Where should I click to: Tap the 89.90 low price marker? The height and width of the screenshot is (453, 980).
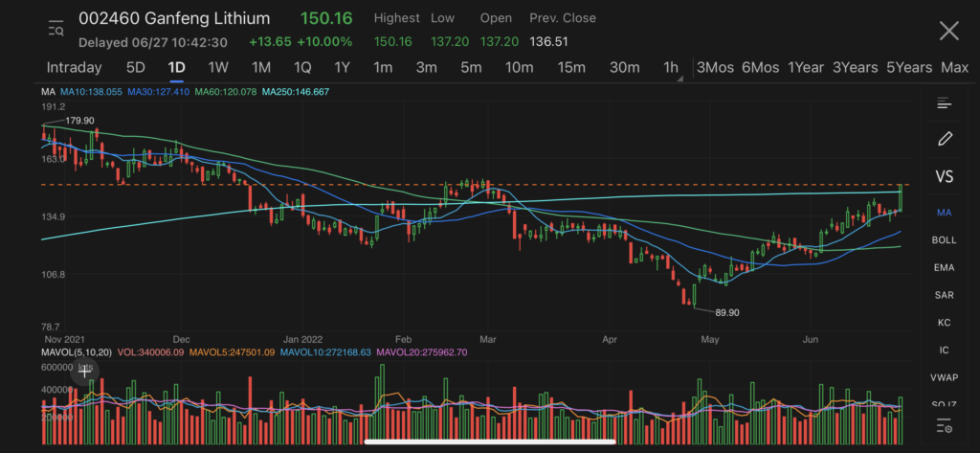click(x=727, y=312)
